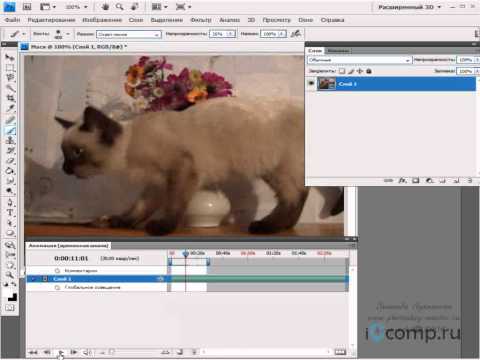Convert to frame animation button
The width and height of the screenshot is (480, 360).
point(340,352)
